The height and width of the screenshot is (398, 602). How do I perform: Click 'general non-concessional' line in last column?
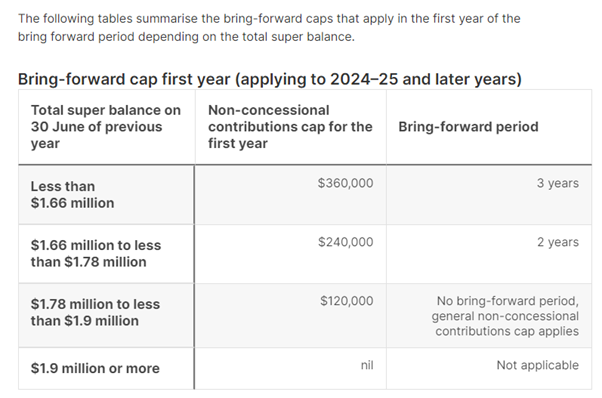[505, 316]
